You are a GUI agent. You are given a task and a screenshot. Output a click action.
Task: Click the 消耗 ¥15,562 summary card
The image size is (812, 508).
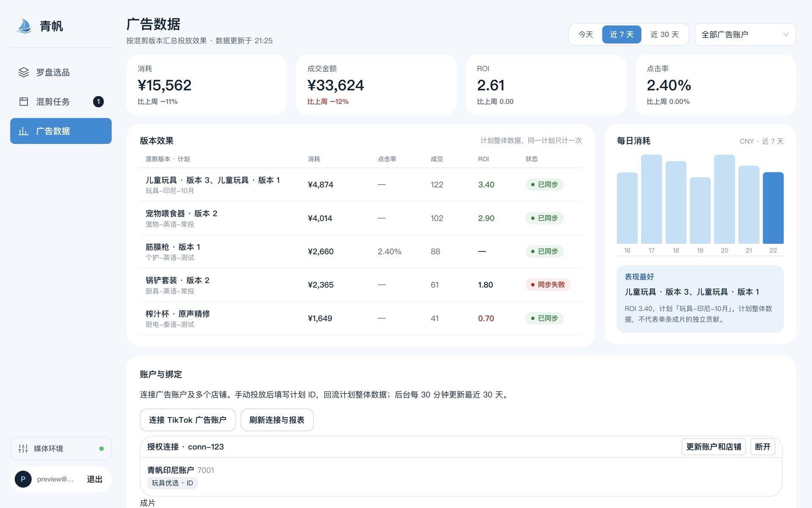point(206,85)
